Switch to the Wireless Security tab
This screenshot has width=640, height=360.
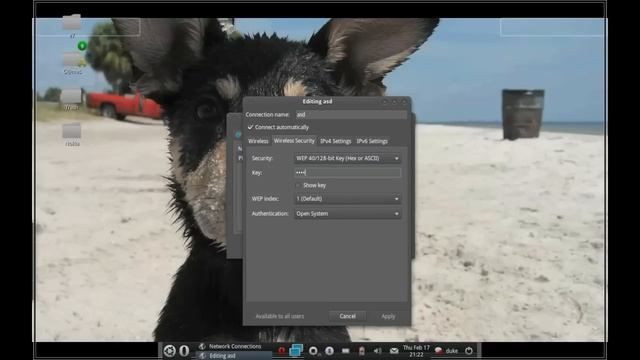click(x=294, y=141)
